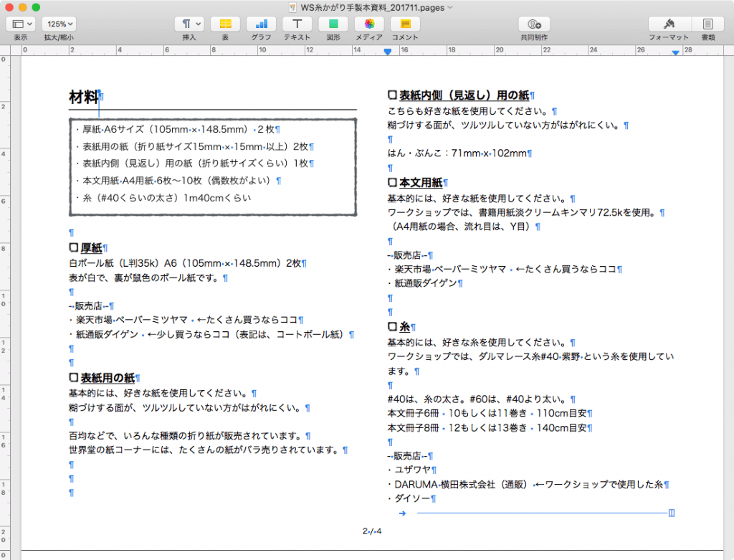Click '紙通販ダイゲン ←少し買うならココ' line
Screen dimensions: 734x560
(211, 335)
